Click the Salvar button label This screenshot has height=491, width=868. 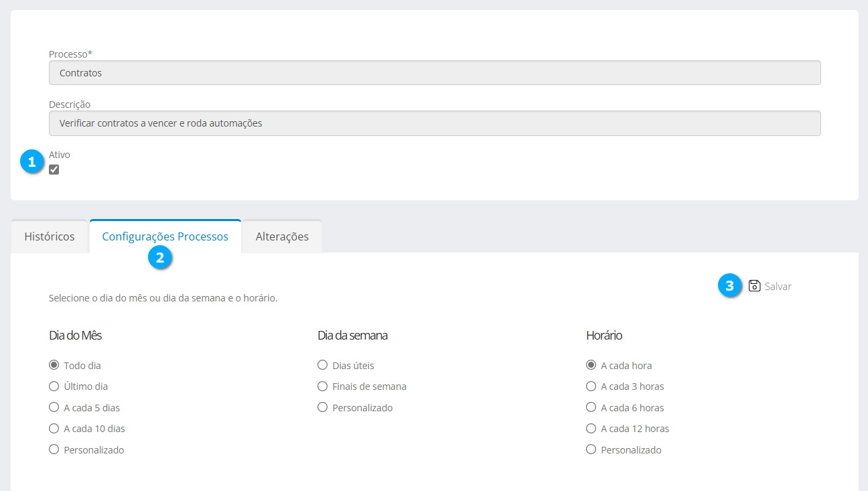778,287
